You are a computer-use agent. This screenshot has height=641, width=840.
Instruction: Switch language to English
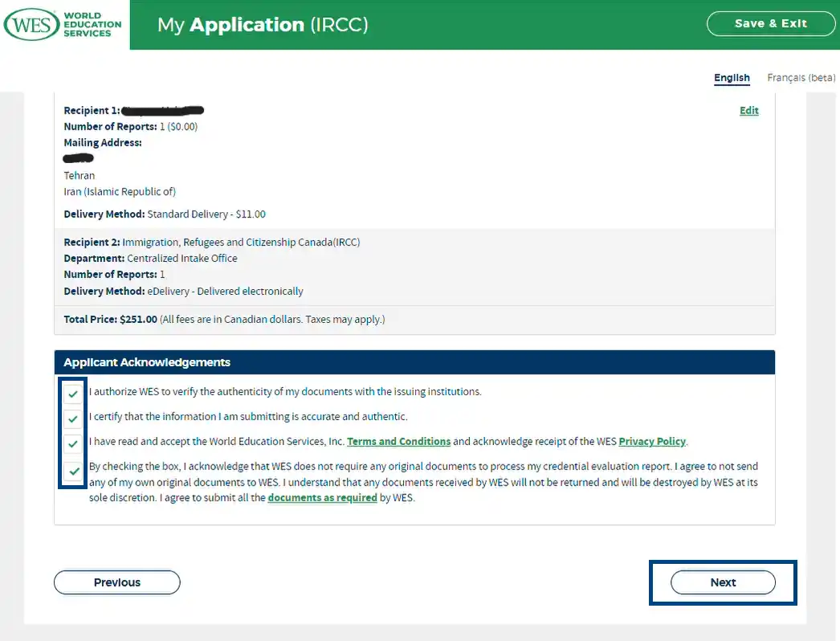coord(732,78)
